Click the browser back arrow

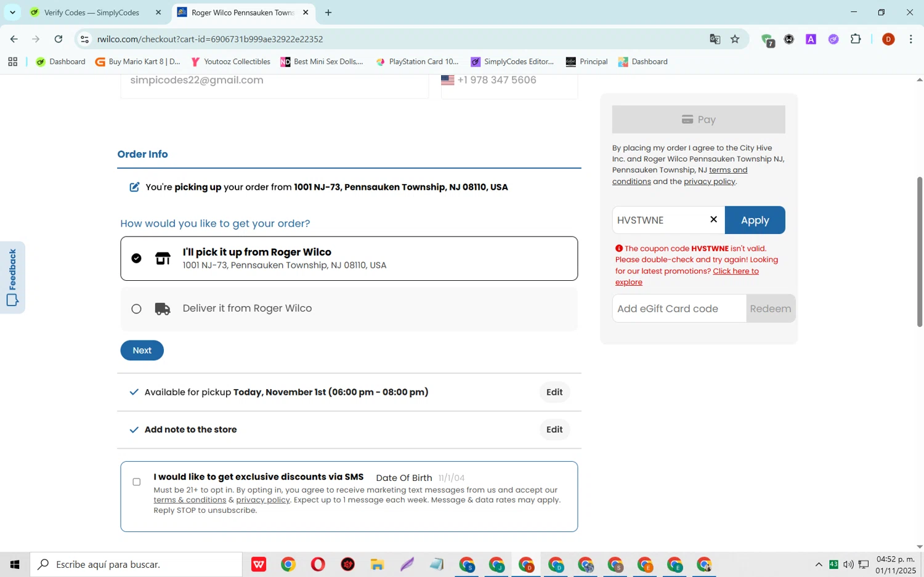(x=14, y=39)
